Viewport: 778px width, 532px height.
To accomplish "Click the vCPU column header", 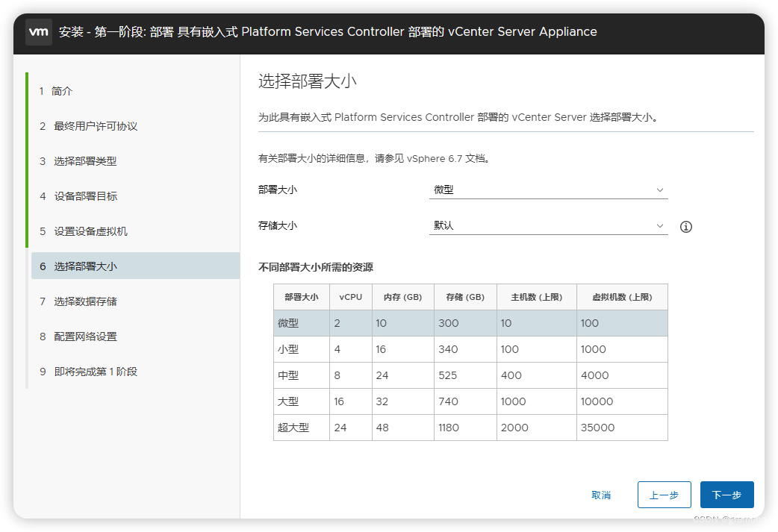I will click(x=351, y=297).
